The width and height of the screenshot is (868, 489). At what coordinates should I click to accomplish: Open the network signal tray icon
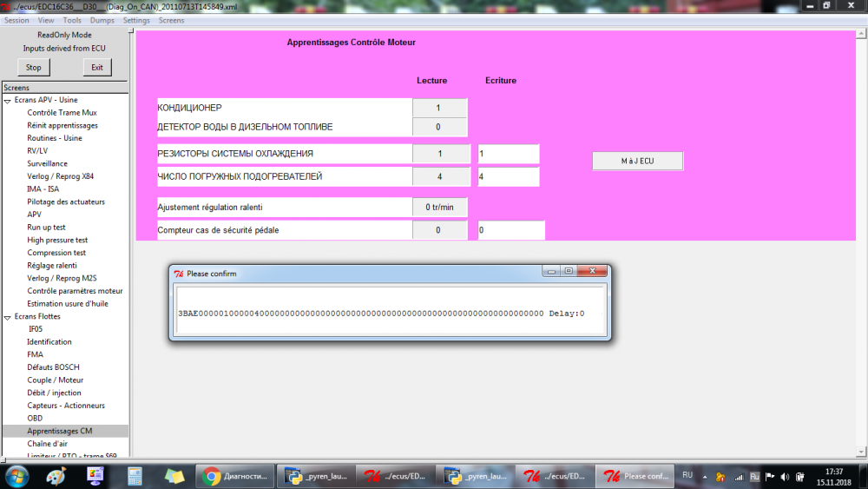click(739, 477)
